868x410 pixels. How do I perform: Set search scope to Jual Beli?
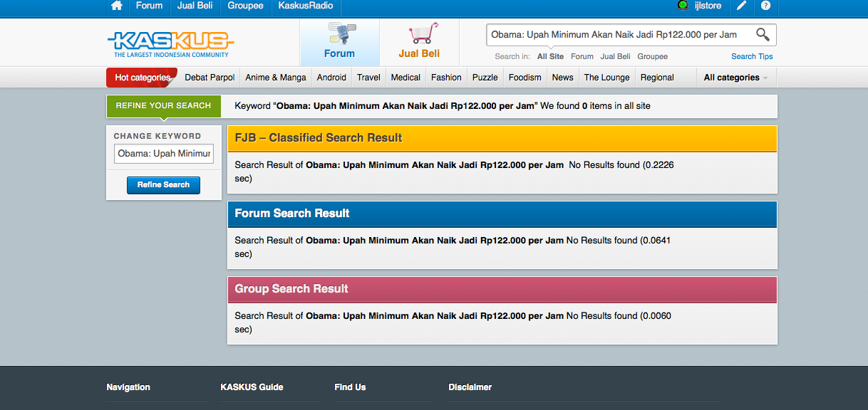615,56
